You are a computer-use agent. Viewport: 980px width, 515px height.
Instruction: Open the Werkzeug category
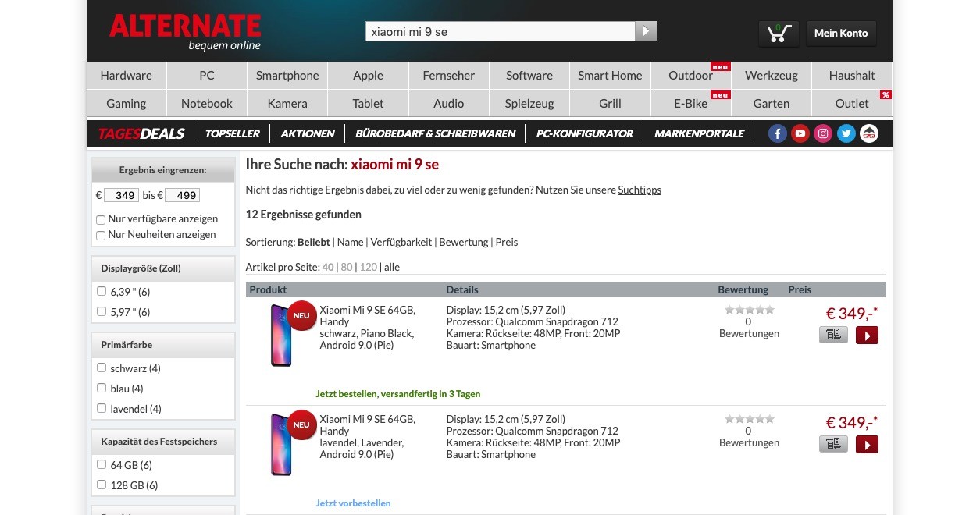pyautogui.click(x=772, y=76)
